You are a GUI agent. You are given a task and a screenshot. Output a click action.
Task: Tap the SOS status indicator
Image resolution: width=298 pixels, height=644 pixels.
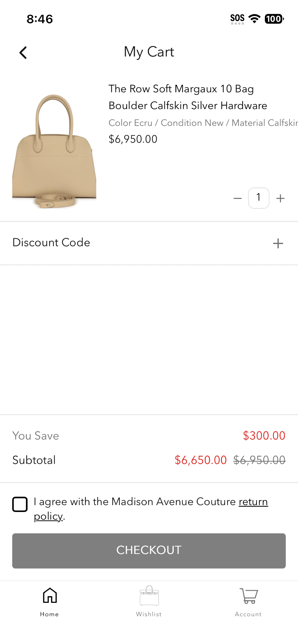[x=237, y=19]
